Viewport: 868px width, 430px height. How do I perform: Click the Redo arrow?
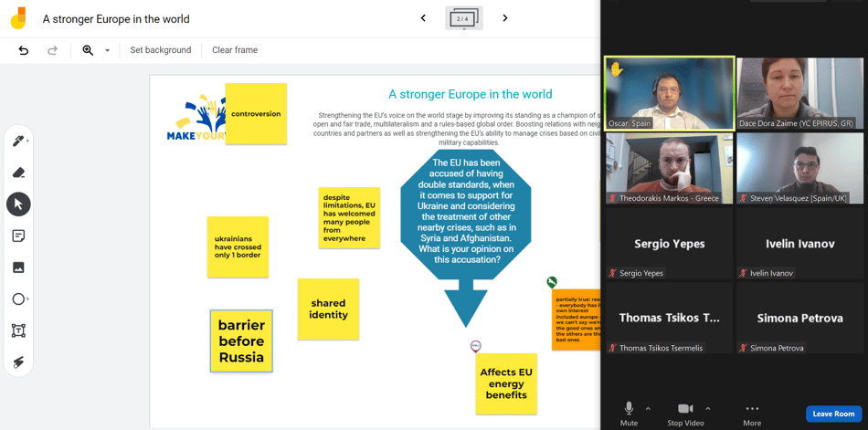[52, 50]
